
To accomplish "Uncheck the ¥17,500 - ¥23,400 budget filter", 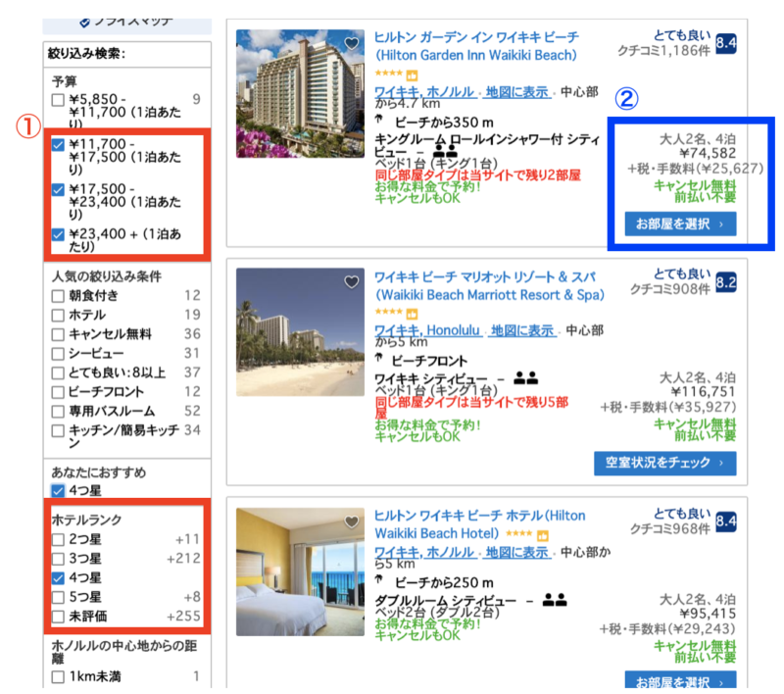I will click(58, 190).
